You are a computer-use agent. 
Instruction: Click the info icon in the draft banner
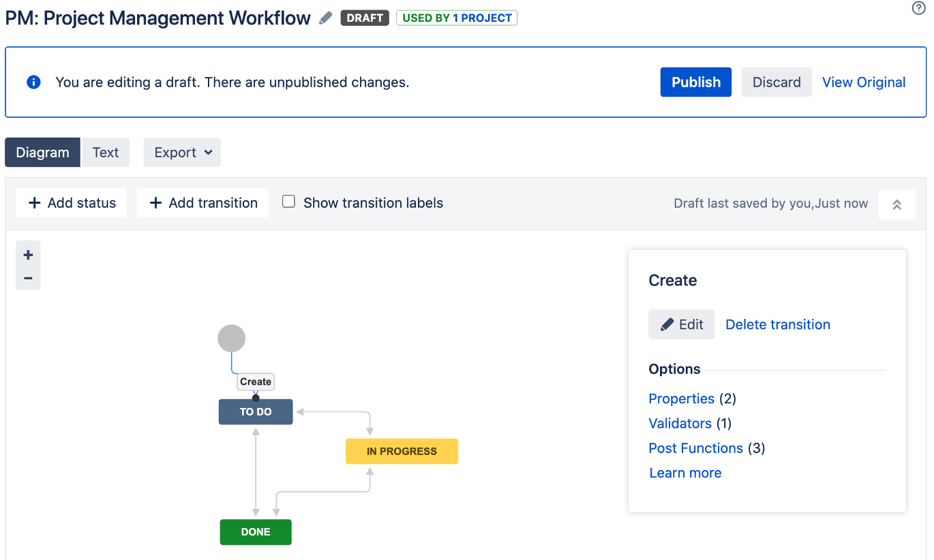click(x=33, y=82)
